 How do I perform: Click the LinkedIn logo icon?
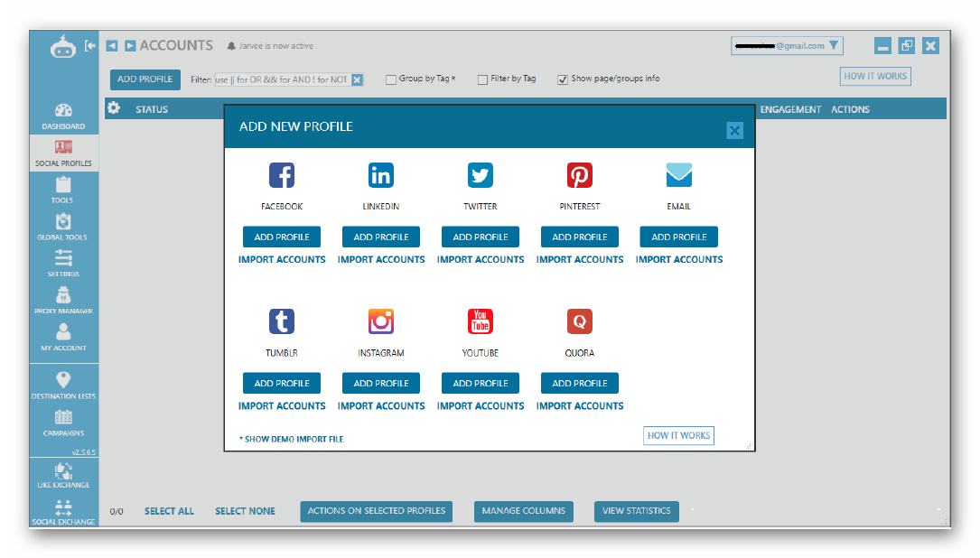point(380,175)
